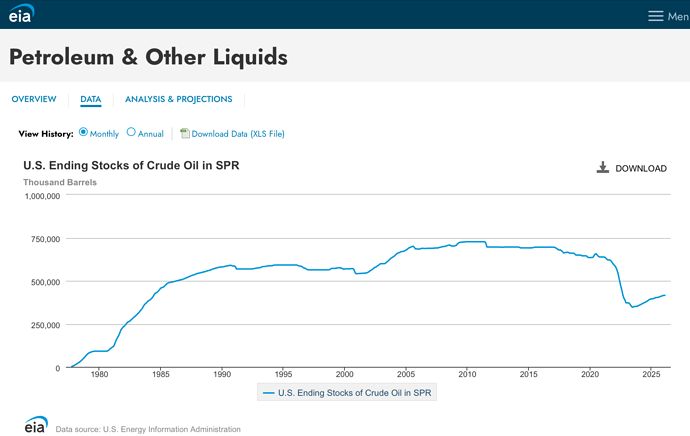The image size is (690, 436).
Task: Click the chart title U.S. Ending Stocks
Action: click(x=131, y=165)
